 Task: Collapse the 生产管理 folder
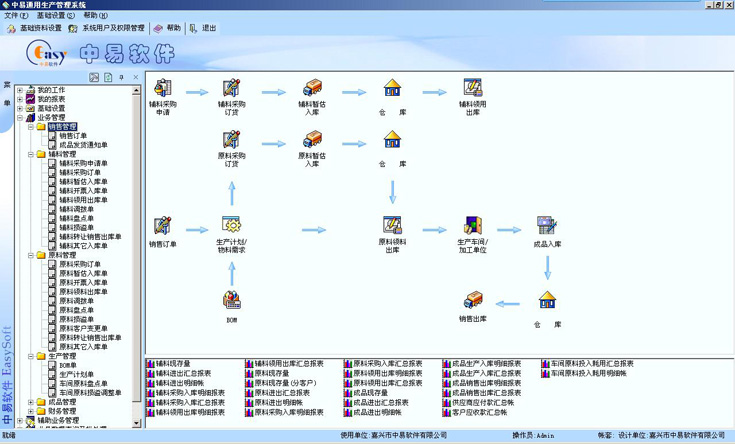(31, 356)
